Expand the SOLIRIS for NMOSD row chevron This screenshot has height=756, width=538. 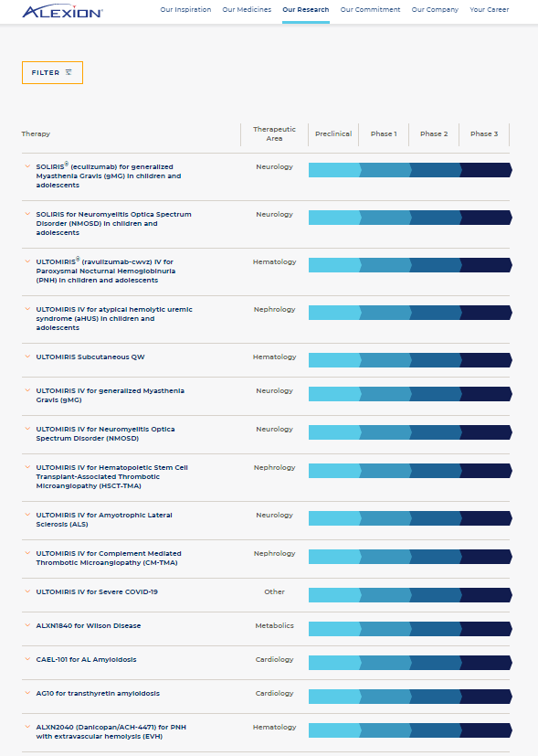point(26,215)
